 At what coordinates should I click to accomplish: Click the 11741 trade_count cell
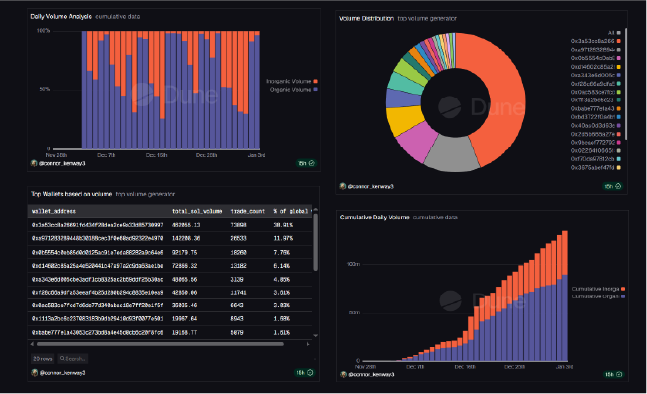(x=238, y=293)
